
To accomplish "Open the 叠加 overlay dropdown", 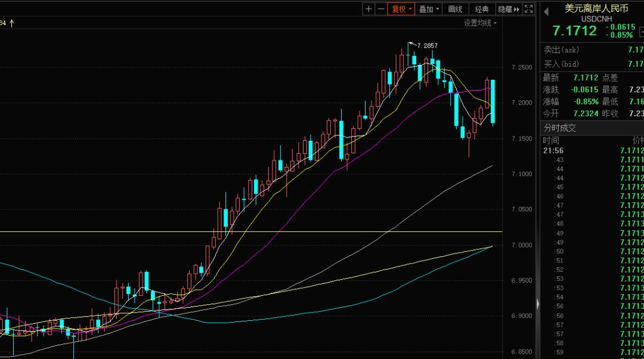I will click(x=429, y=9).
